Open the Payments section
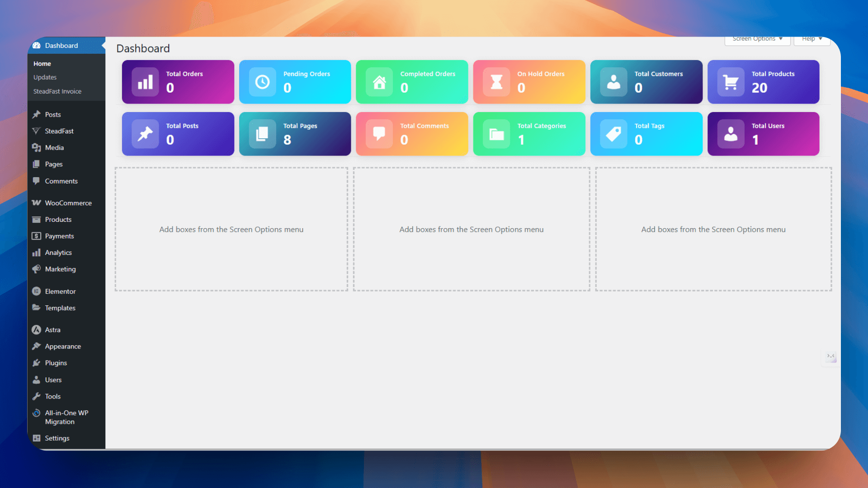Image resolution: width=868 pixels, height=488 pixels. 59,236
